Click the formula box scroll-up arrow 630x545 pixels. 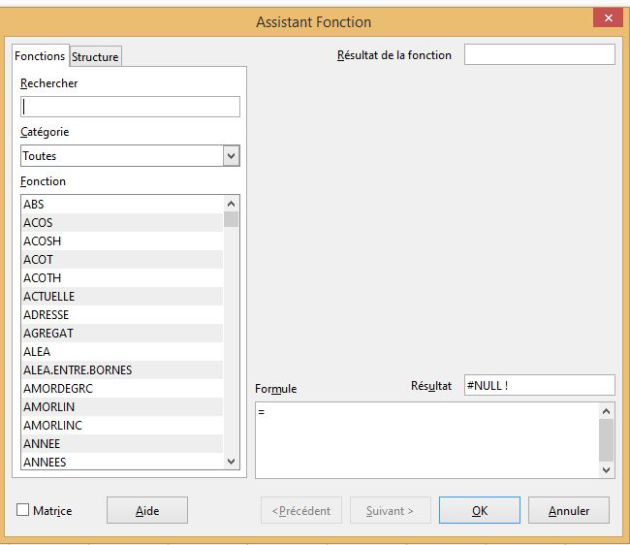(606, 411)
